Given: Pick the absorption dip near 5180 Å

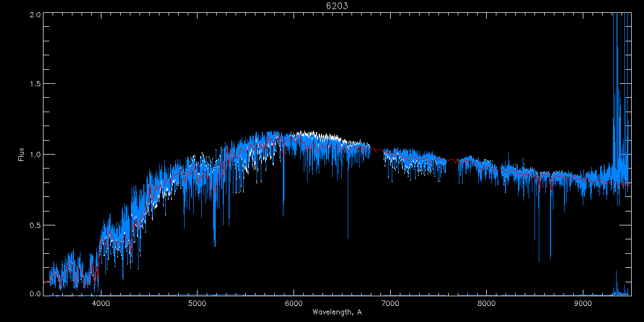Looking at the screenshot, I should [x=215, y=236].
